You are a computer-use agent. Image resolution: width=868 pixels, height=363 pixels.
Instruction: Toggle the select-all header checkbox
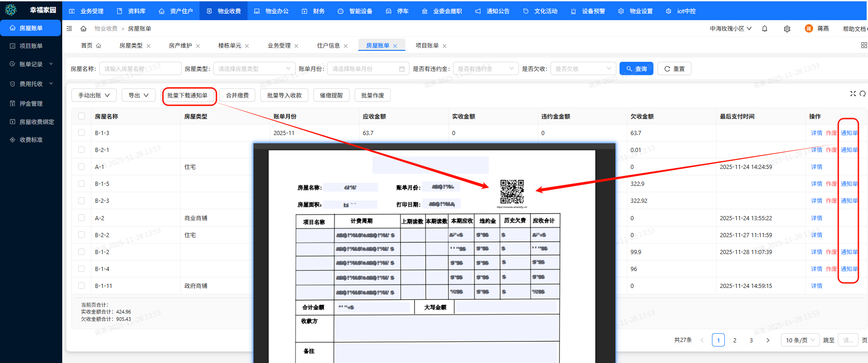tap(81, 116)
